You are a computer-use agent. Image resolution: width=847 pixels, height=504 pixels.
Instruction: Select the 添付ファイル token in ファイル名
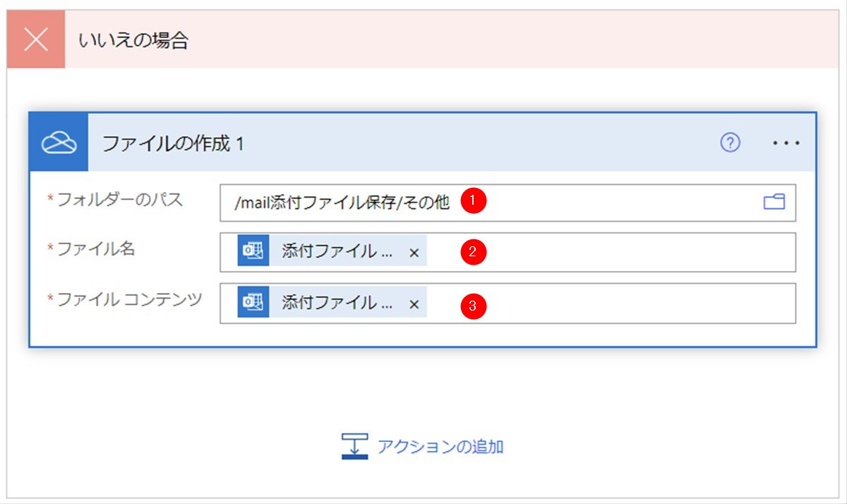coord(332,251)
